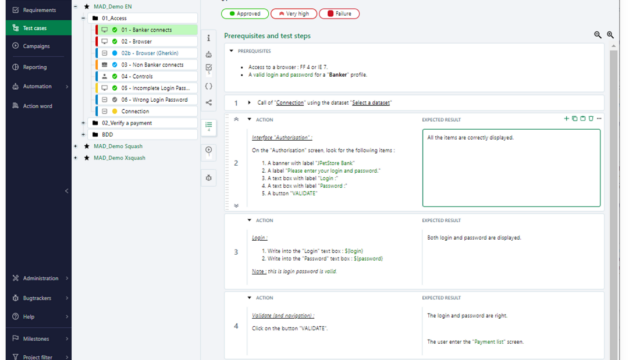Expand the BDD folder

coord(83,134)
